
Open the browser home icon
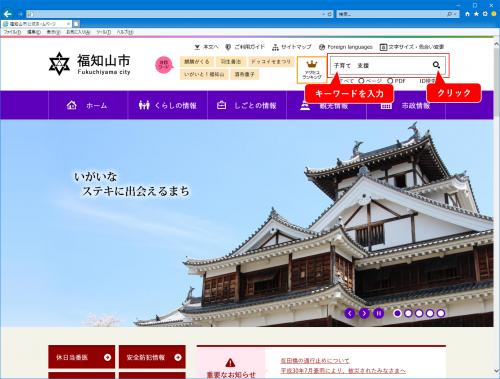point(467,14)
